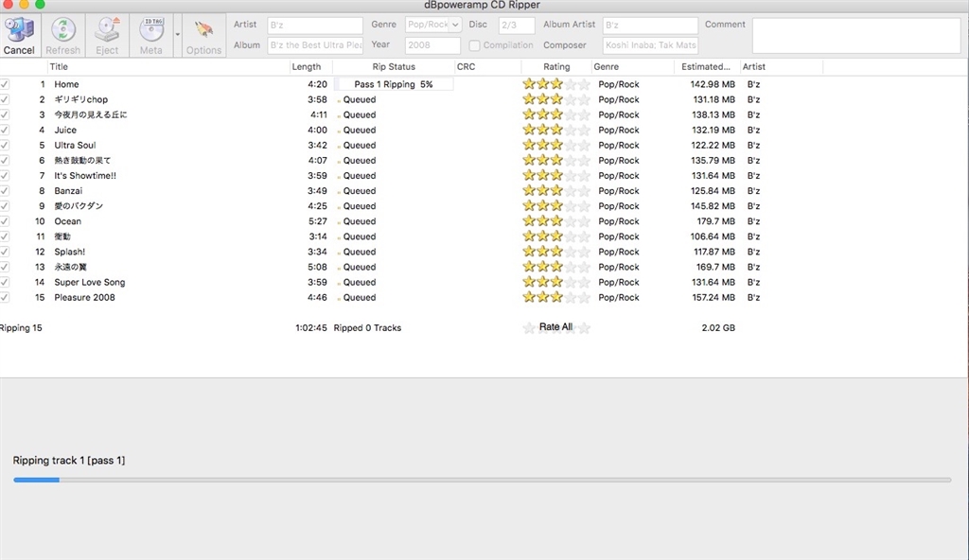Click the Rating column header
The height and width of the screenshot is (560, 969).
[556, 67]
